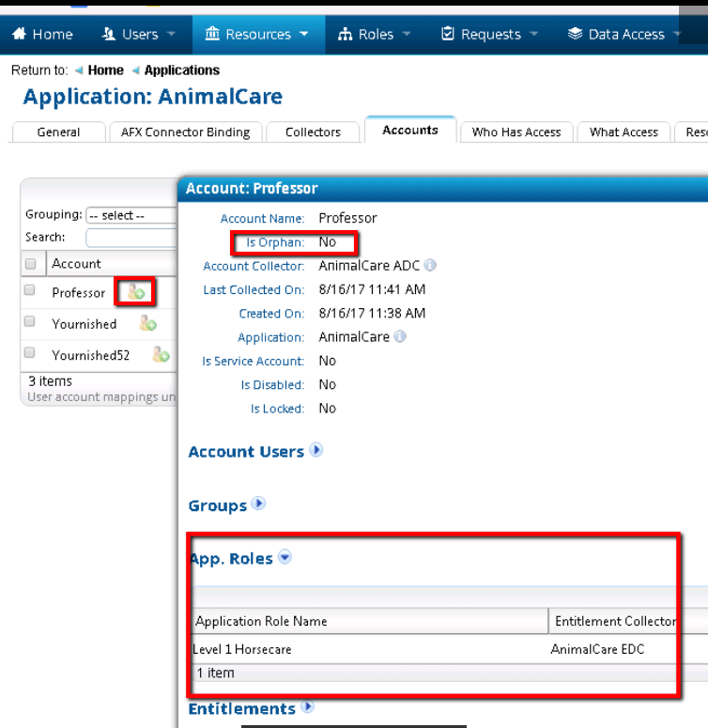Click the user mapping icon next to Professor
This screenshot has height=728, width=708.
click(136, 292)
